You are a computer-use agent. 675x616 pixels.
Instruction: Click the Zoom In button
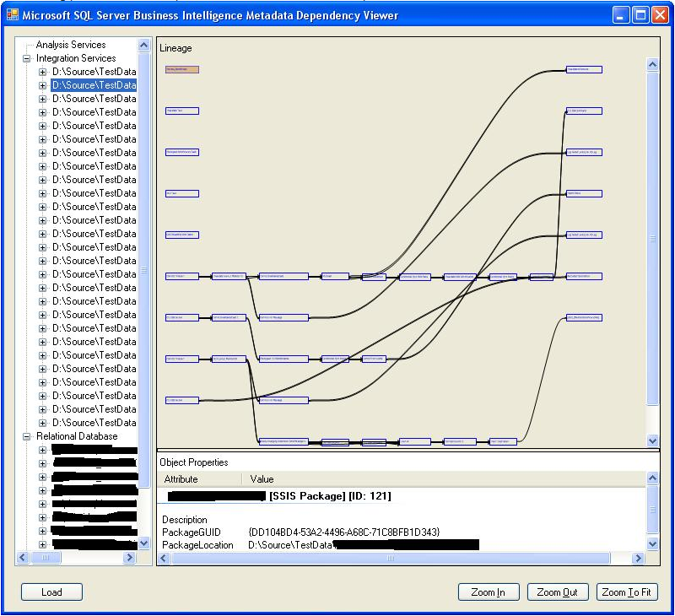489,592
